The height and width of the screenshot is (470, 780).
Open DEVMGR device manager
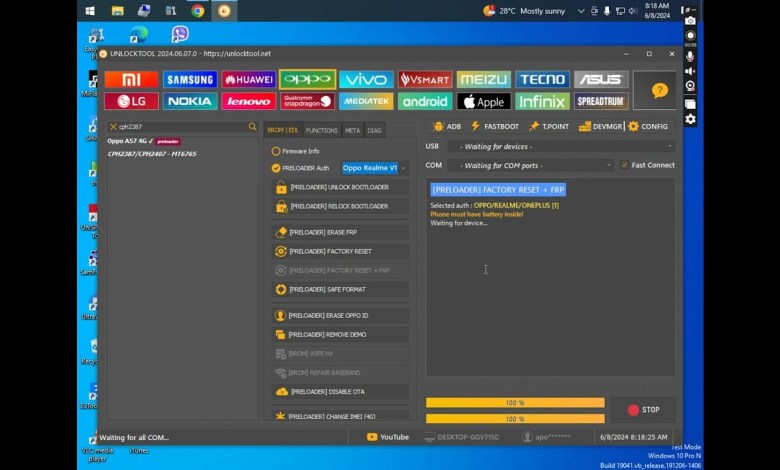[x=600, y=126]
